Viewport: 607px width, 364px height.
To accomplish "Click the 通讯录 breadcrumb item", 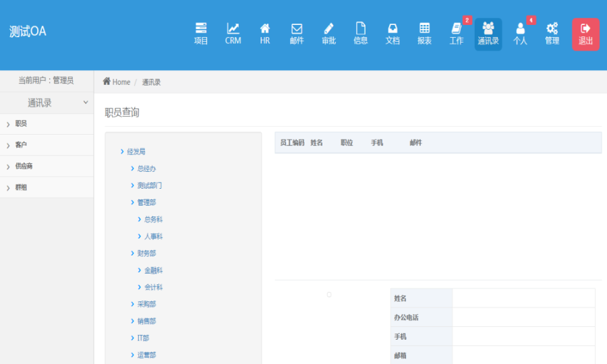I will [151, 82].
